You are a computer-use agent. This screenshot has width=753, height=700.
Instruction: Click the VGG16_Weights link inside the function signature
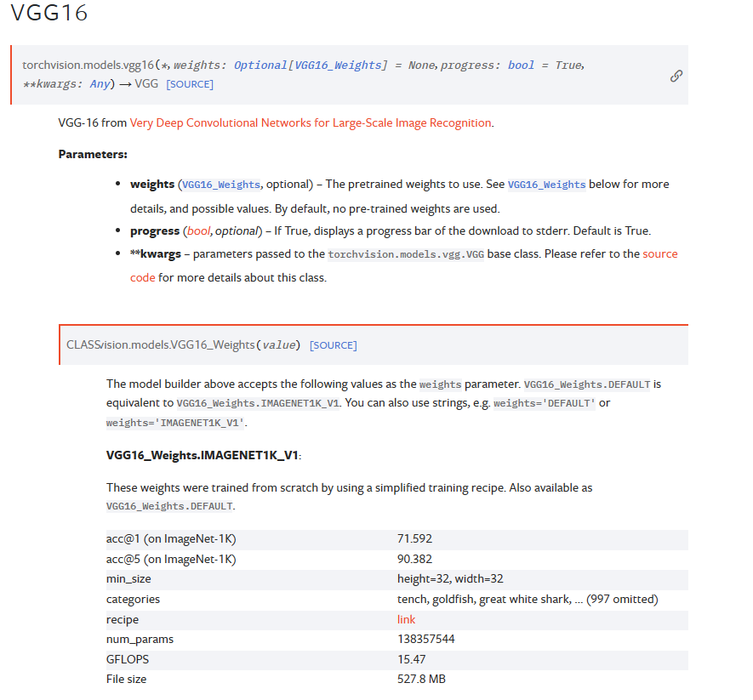(x=341, y=65)
